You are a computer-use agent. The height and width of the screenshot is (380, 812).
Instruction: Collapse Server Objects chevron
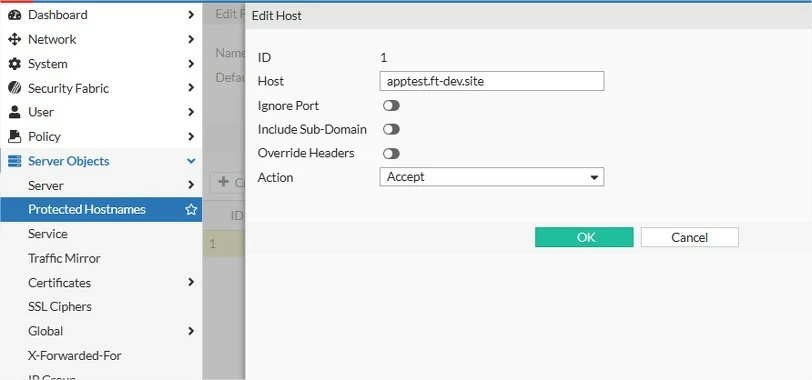click(x=191, y=161)
